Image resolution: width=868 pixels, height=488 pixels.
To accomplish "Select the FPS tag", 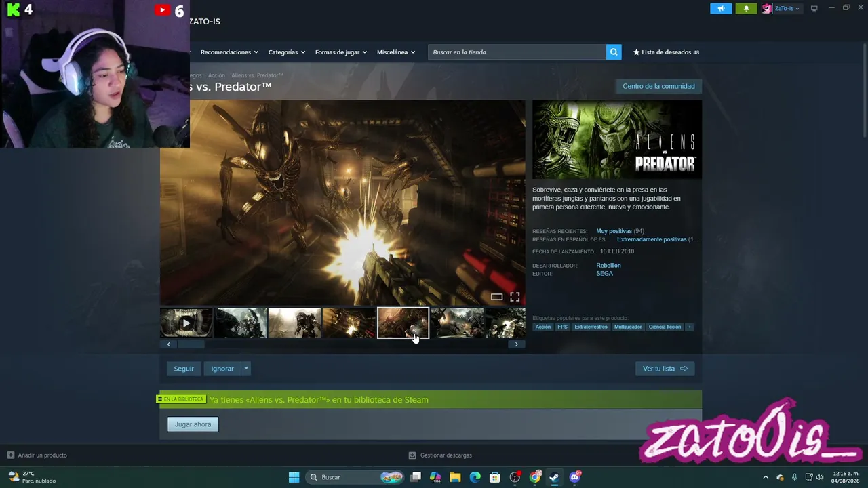I will click(562, 327).
